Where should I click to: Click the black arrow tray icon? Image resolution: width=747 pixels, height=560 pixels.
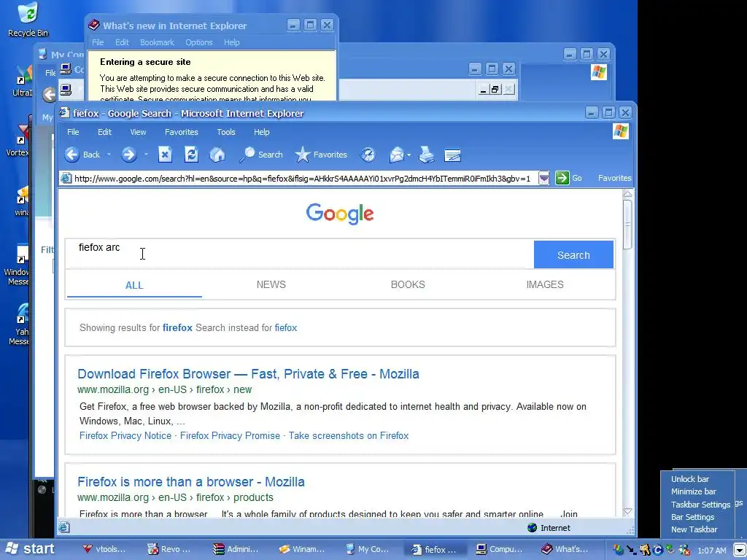[632, 550]
